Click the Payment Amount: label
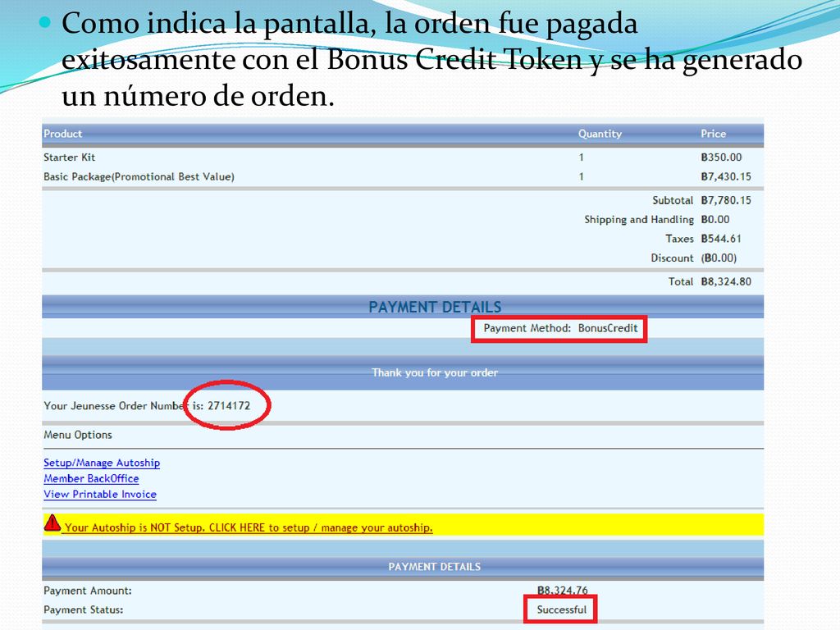Screen dimensions: 840x630 (x=87, y=591)
